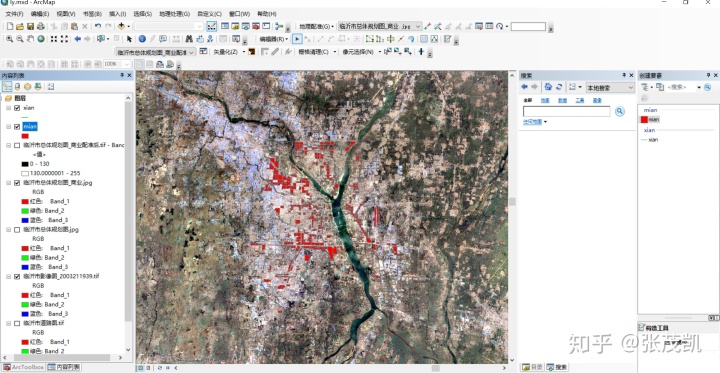720x373 pixels.
Task: Save the map using the floppy disk icon
Action: point(30,26)
